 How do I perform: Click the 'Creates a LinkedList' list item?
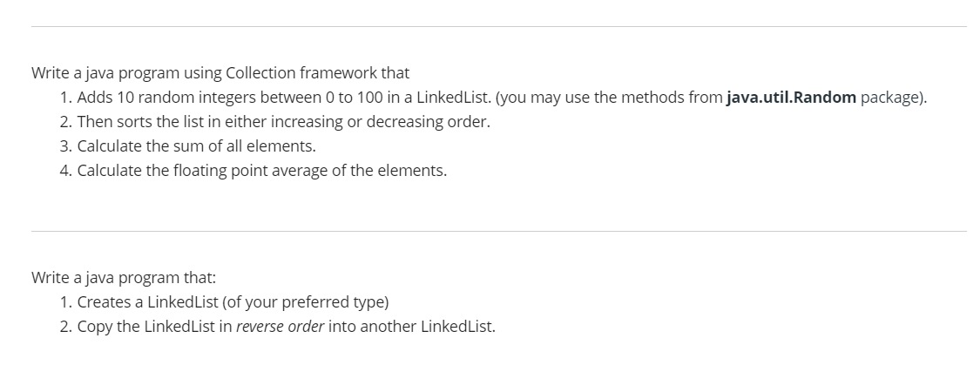click(225, 302)
